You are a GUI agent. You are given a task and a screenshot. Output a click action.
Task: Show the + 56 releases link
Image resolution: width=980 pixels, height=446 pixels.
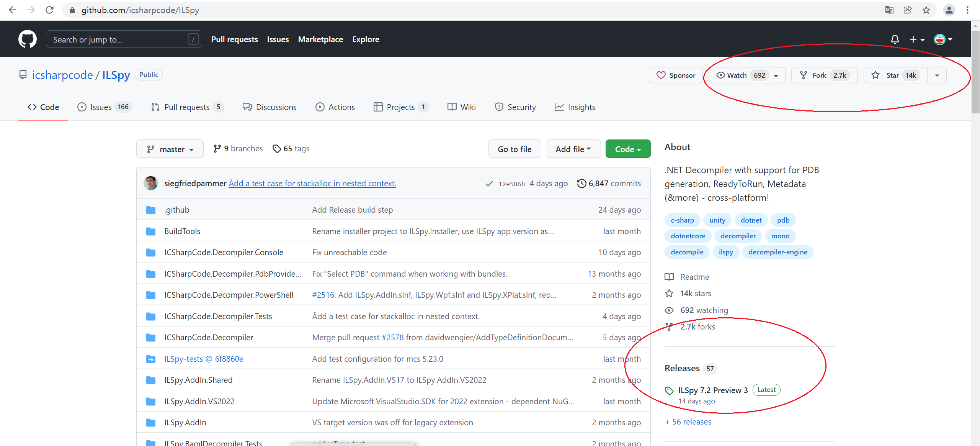click(688, 421)
